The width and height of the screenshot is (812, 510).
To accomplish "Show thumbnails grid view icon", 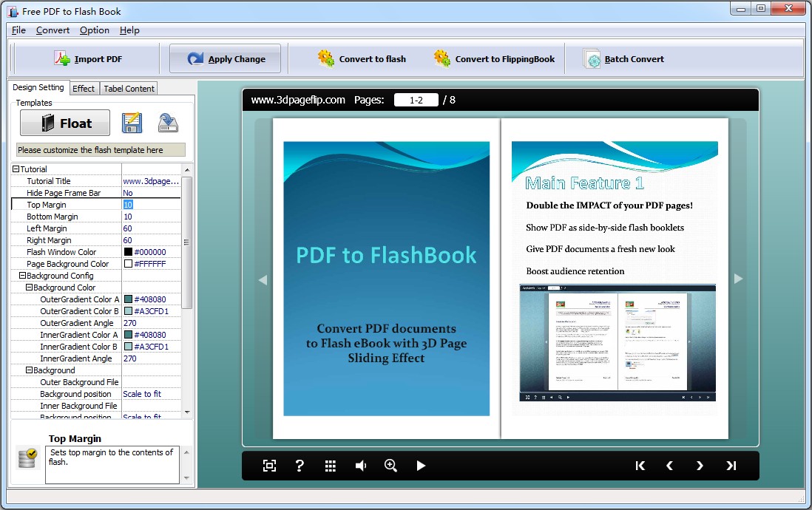I will (331, 466).
